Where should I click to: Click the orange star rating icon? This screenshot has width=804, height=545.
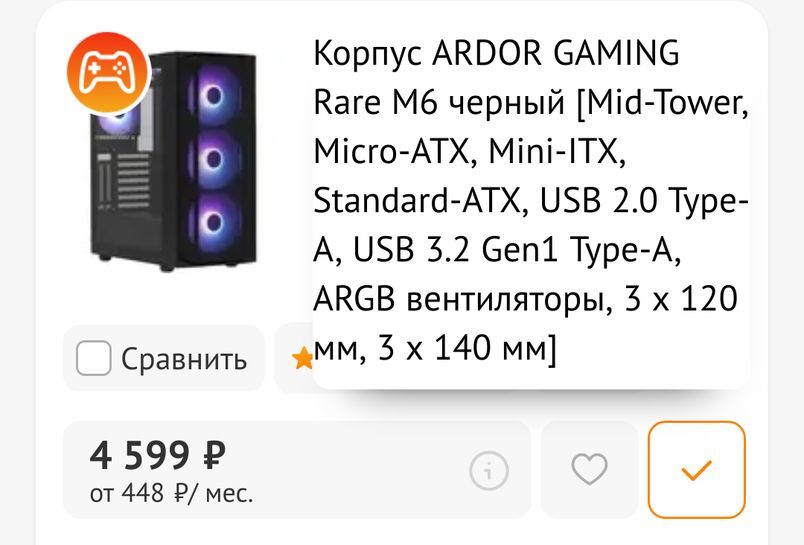point(302,359)
